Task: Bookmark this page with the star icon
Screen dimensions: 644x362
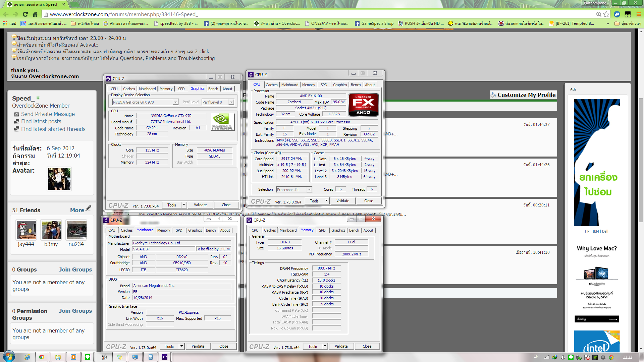Action: [606, 14]
